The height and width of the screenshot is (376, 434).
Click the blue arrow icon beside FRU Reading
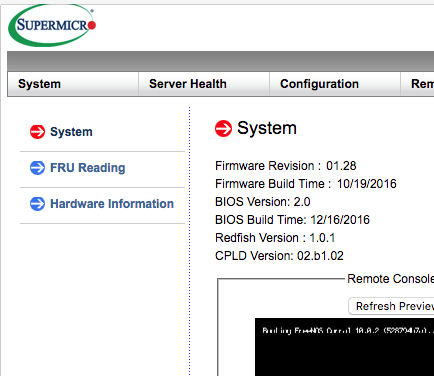(37, 168)
